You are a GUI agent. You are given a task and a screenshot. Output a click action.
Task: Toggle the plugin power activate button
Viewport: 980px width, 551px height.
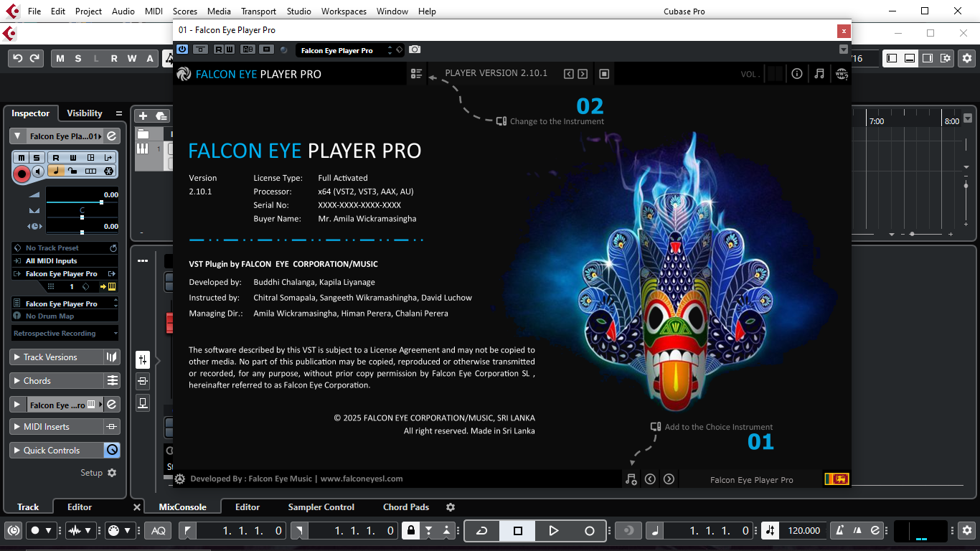(x=182, y=50)
